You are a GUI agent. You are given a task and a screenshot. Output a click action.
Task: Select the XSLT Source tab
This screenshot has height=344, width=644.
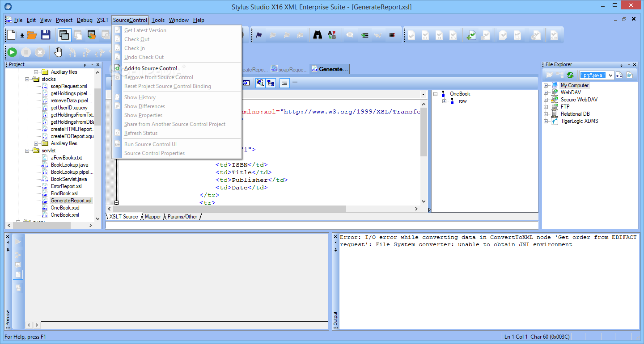(x=123, y=217)
